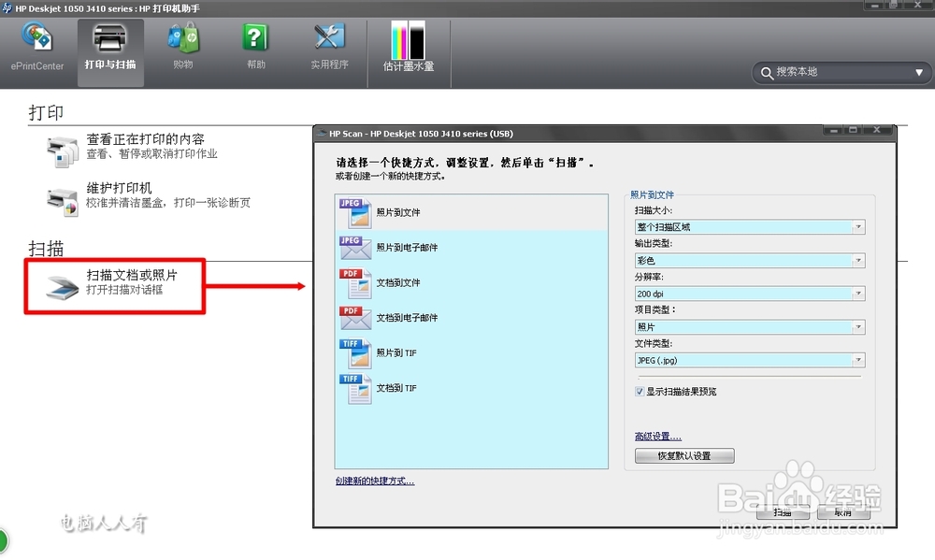Click 打开扫描对话框 subtitle text
Image resolution: width=935 pixels, height=560 pixels.
coord(124,290)
